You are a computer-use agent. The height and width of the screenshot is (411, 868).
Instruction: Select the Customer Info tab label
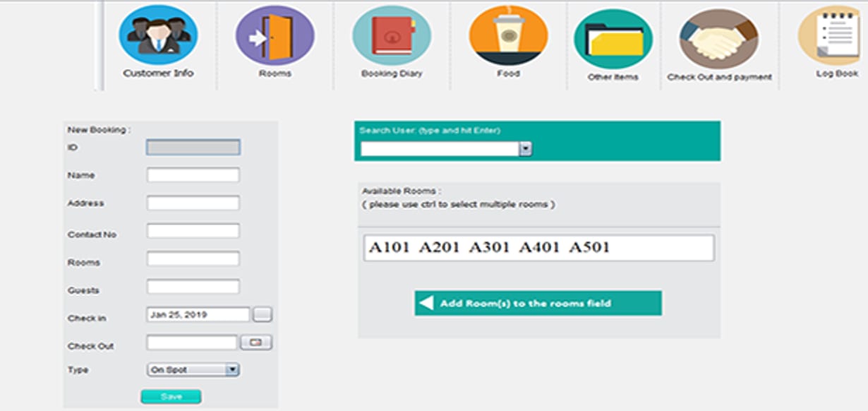click(x=158, y=73)
